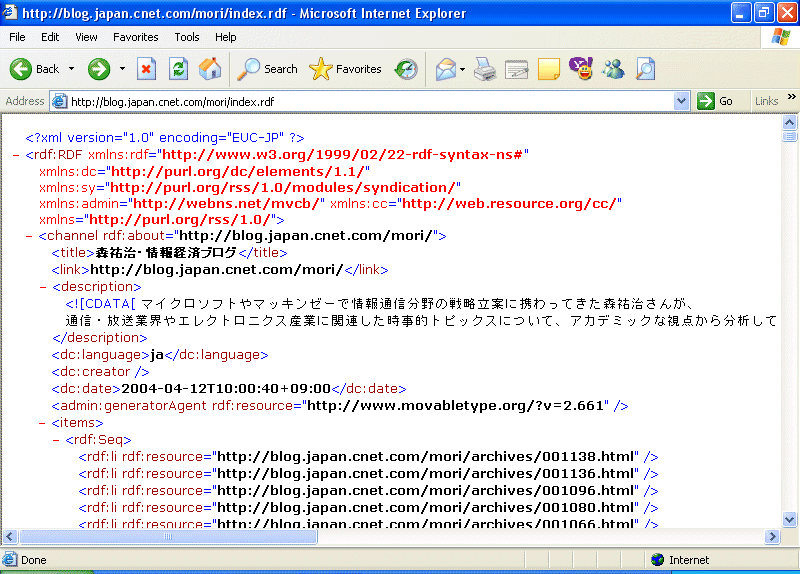
Task: Click the 001096.html archive resource line
Action: point(368,491)
